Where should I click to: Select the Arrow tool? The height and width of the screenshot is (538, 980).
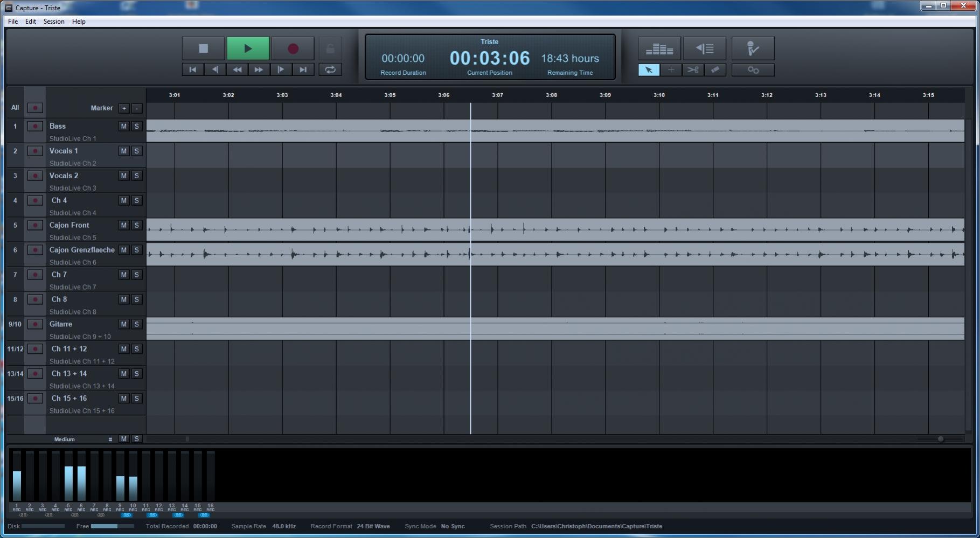[x=649, y=70]
